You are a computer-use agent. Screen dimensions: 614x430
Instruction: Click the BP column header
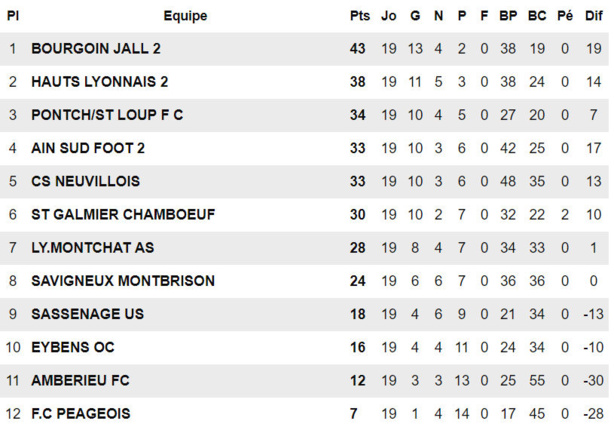[x=508, y=16]
